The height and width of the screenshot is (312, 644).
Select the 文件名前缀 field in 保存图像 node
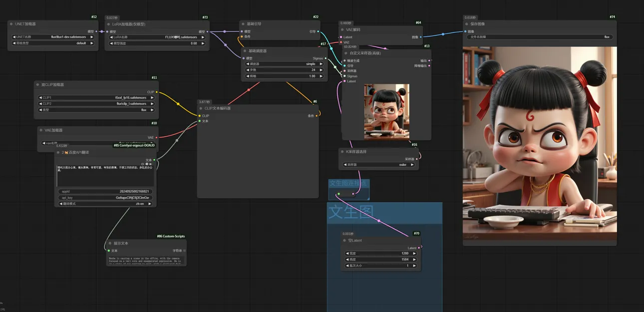click(x=539, y=37)
